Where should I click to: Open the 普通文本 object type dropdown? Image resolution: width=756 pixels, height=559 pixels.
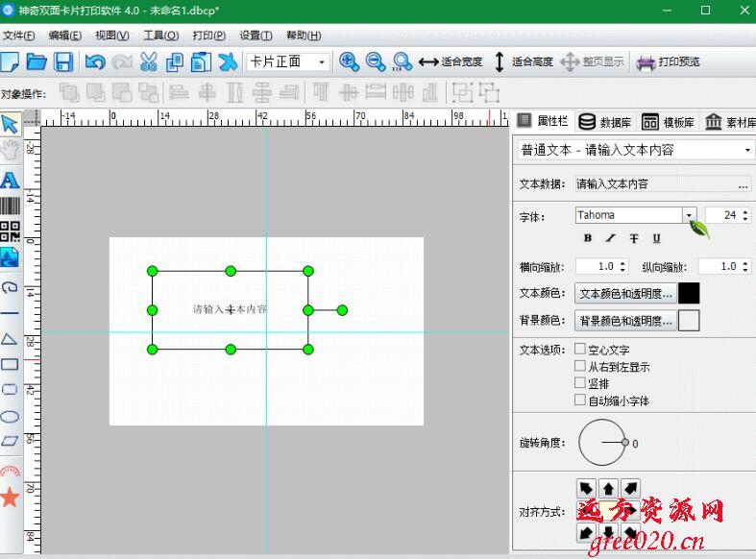coord(747,151)
